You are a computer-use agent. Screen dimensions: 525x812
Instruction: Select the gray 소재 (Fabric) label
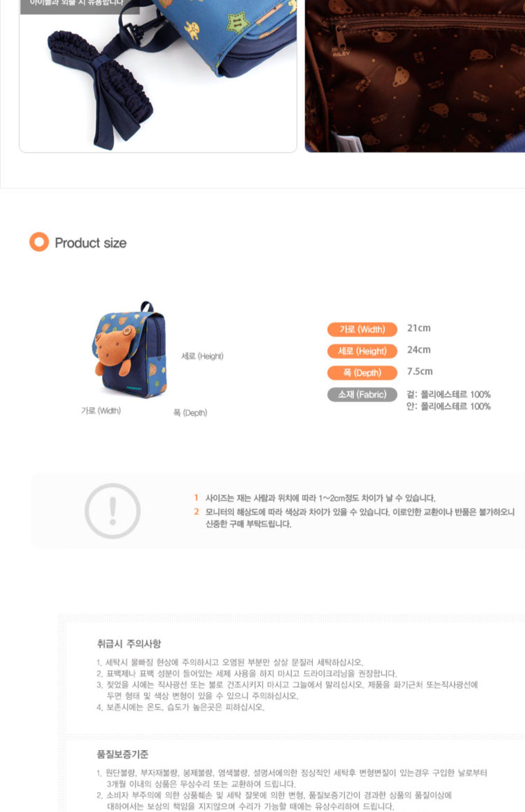[362, 394]
